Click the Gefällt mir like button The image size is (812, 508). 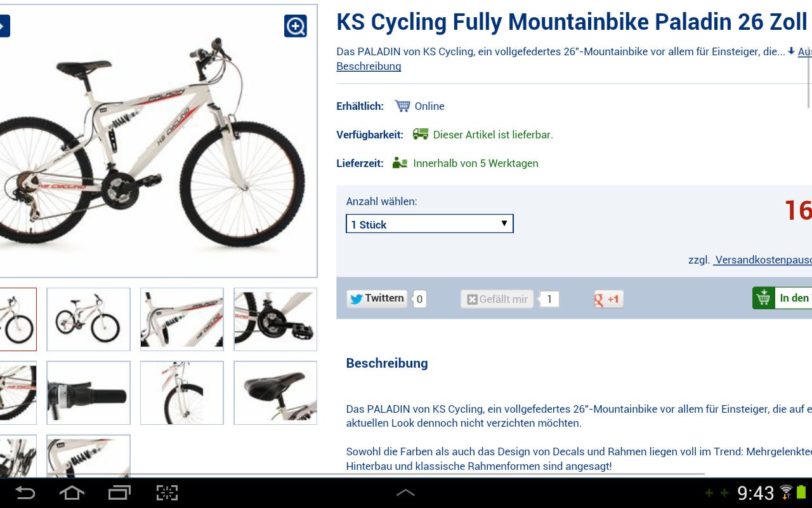coord(497,299)
